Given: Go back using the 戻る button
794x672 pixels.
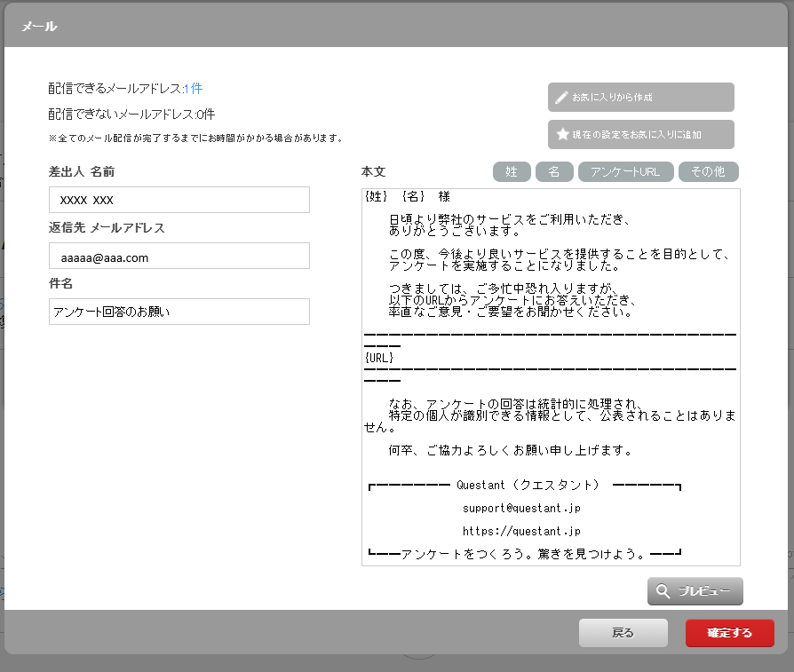Looking at the screenshot, I should pyautogui.click(x=623, y=633).
